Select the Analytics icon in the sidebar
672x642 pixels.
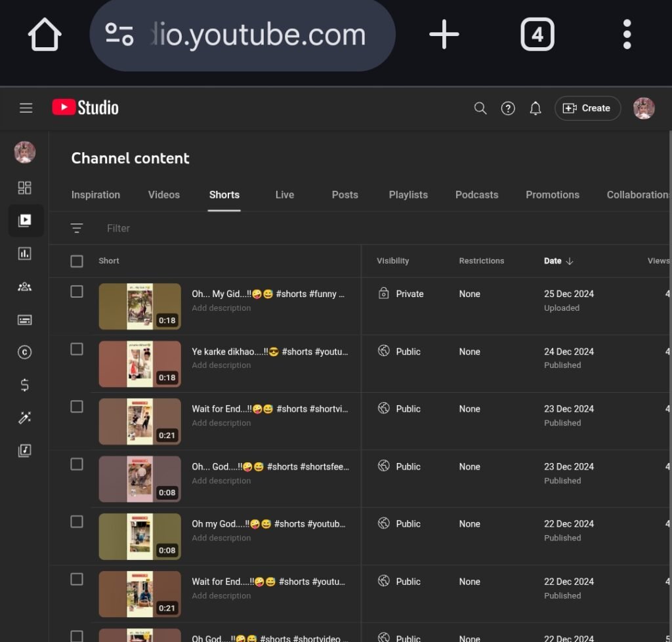point(24,254)
